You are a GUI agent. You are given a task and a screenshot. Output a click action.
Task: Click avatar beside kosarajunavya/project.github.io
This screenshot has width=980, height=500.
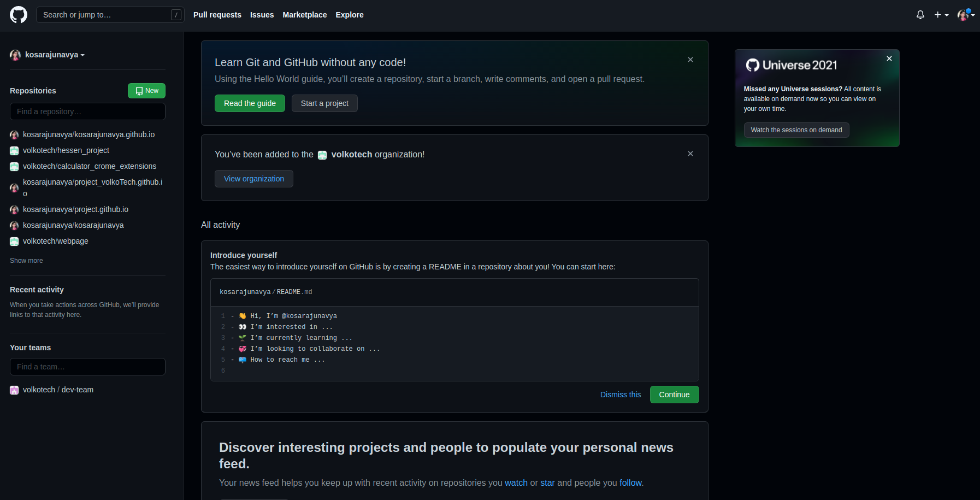click(x=14, y=210)
